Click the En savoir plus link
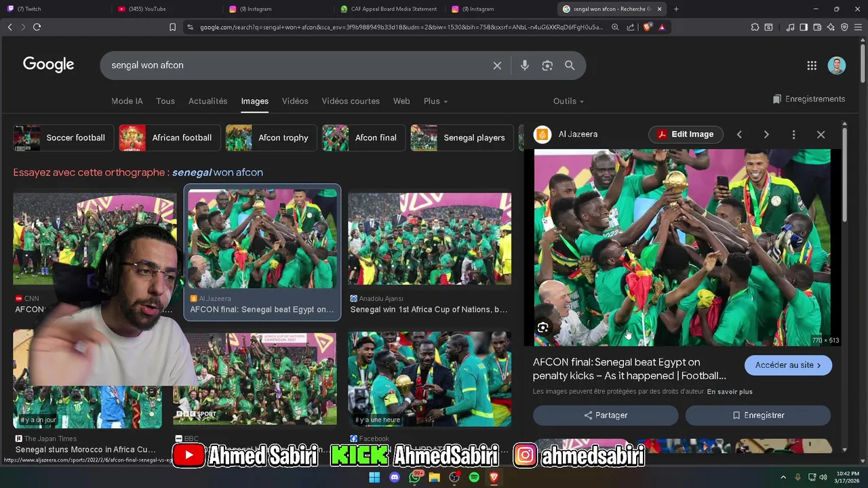The height and width of the screenshot is (488, 868). (730, 392)
